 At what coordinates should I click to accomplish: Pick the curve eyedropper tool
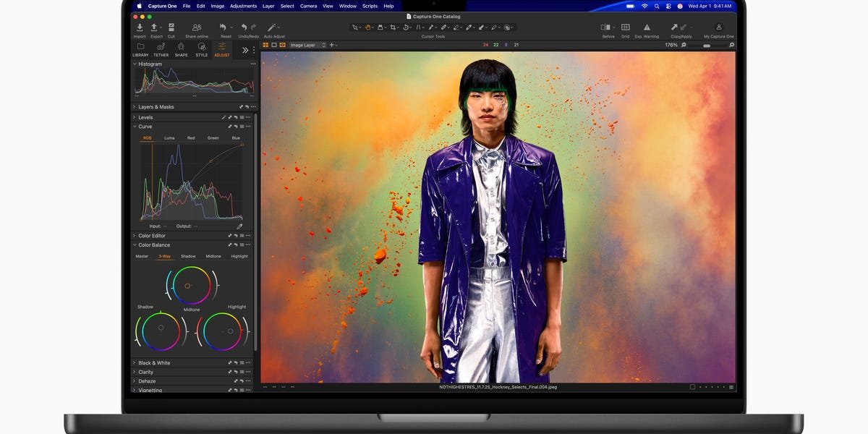tap(239, 226)
